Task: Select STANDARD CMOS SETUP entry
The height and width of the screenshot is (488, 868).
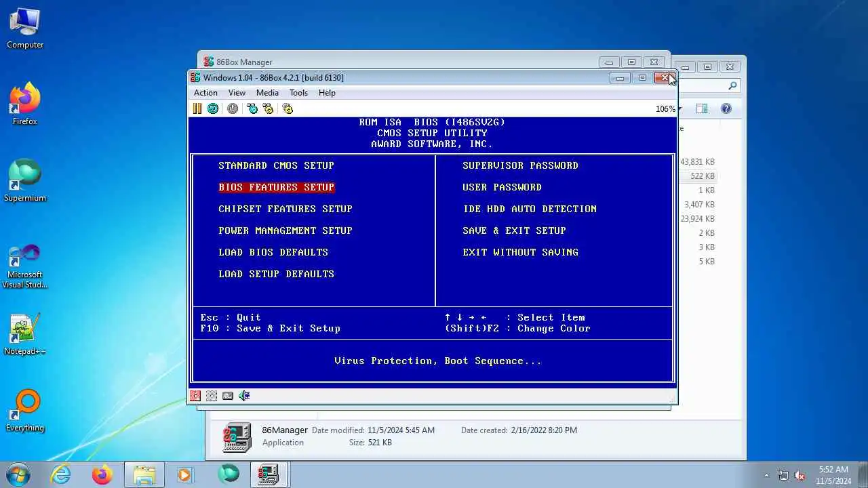Action: point(276,165)
